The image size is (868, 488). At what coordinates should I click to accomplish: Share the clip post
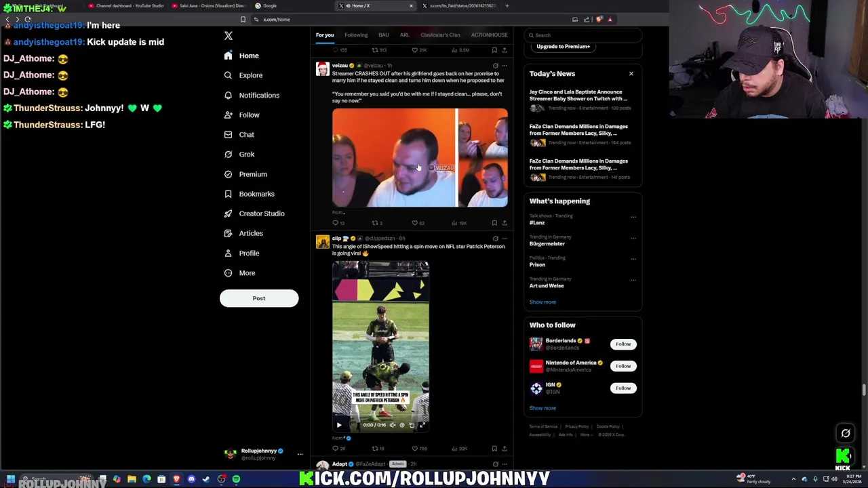click(505, 448)
